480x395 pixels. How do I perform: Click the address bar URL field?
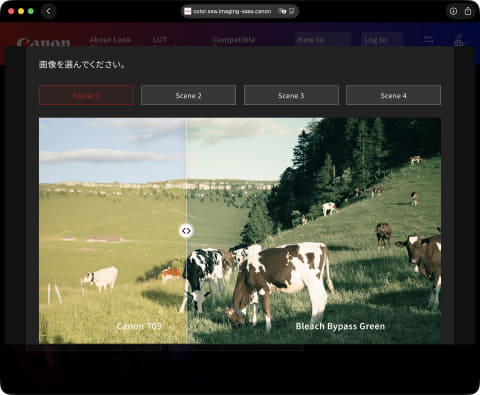tap(232, 11)
